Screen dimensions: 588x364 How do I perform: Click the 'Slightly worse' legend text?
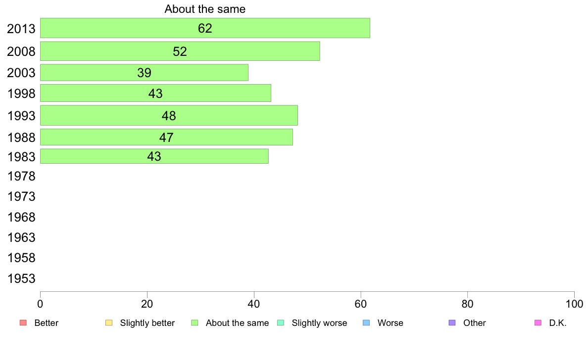click(x=320, y=323)
